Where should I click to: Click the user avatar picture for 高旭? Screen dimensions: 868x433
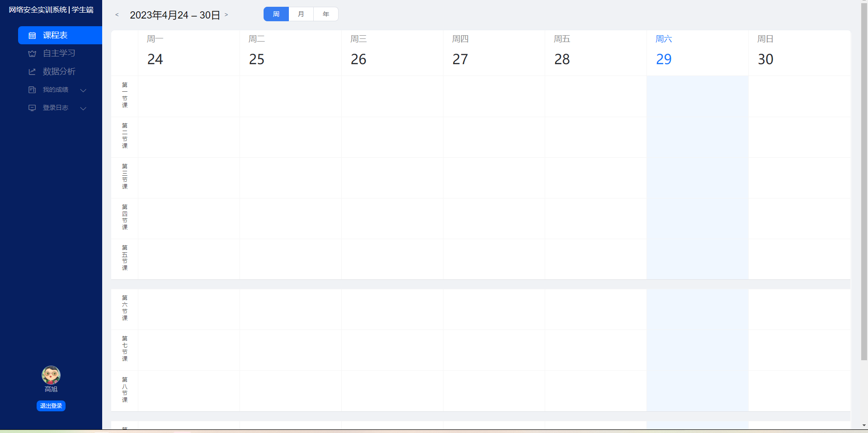click(x=51, y=375)
